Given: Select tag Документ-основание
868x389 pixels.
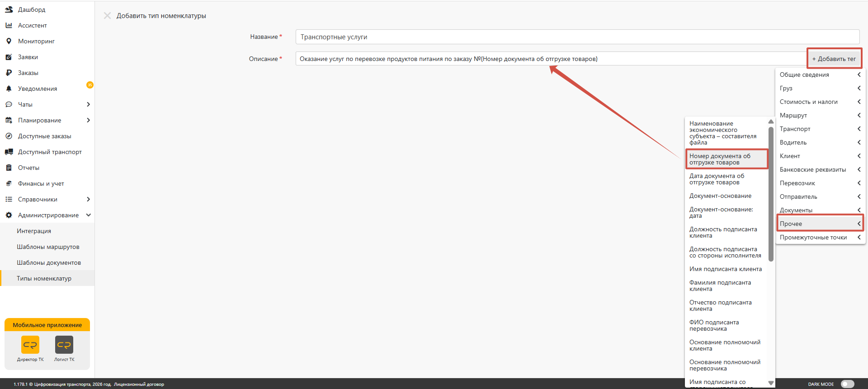Looking at the screenshot, I should (x=726, y=196).
